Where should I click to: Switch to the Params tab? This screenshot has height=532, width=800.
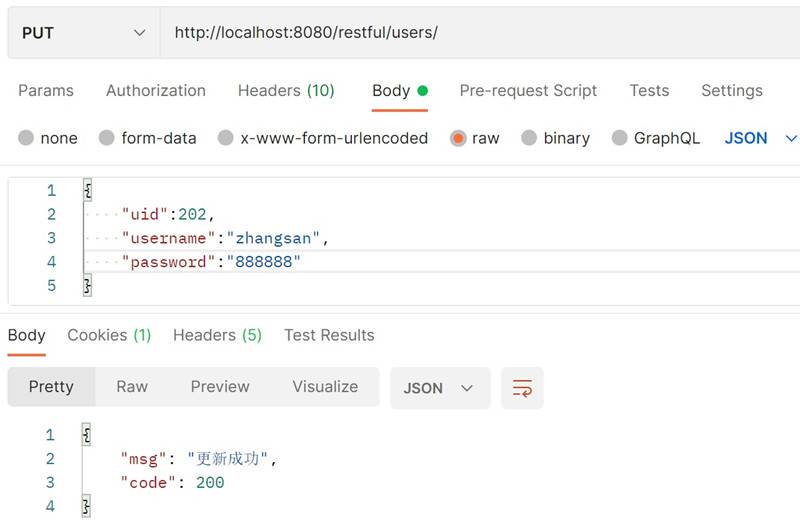(x=46, y=90)
